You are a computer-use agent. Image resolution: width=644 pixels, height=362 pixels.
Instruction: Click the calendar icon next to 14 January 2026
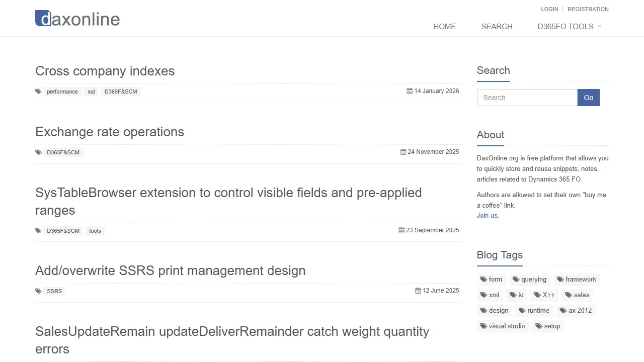pos(409,91)
